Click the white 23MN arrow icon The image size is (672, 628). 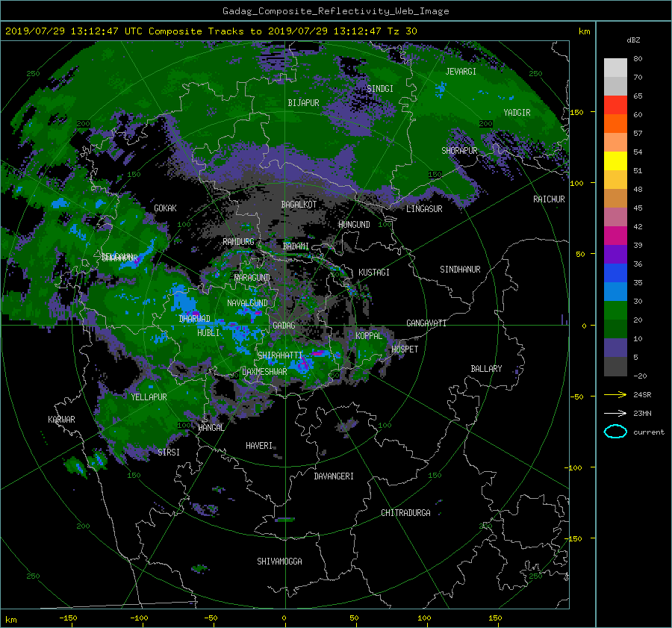pos(615,413)
